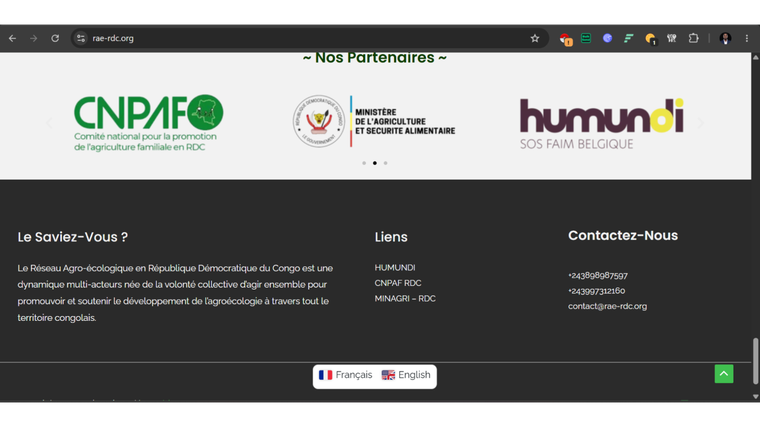Call phone number +243898987597
Screen dimensions: 760x427
(x=598, y=275)
